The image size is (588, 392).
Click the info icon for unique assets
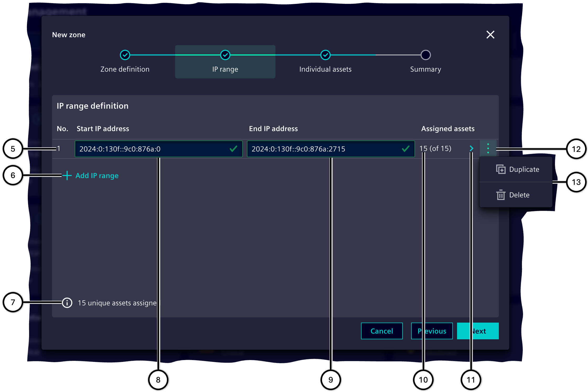point(67,303)
